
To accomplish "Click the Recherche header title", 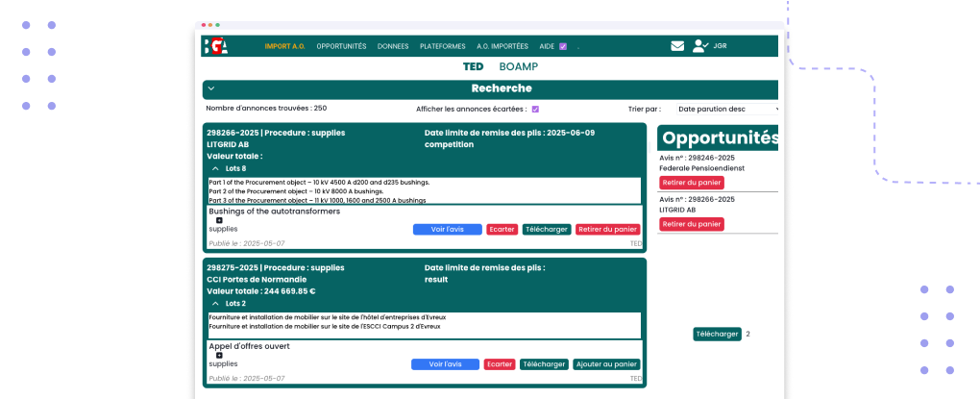I will [502, 88].
